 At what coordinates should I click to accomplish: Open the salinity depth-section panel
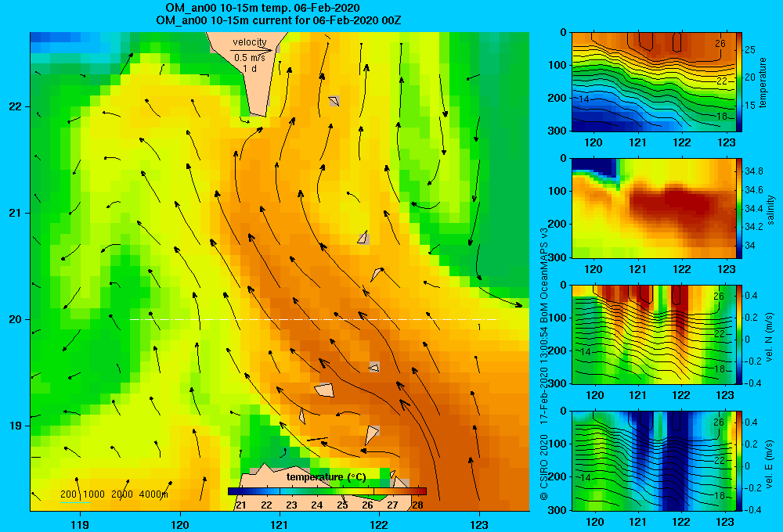point(654,208)
